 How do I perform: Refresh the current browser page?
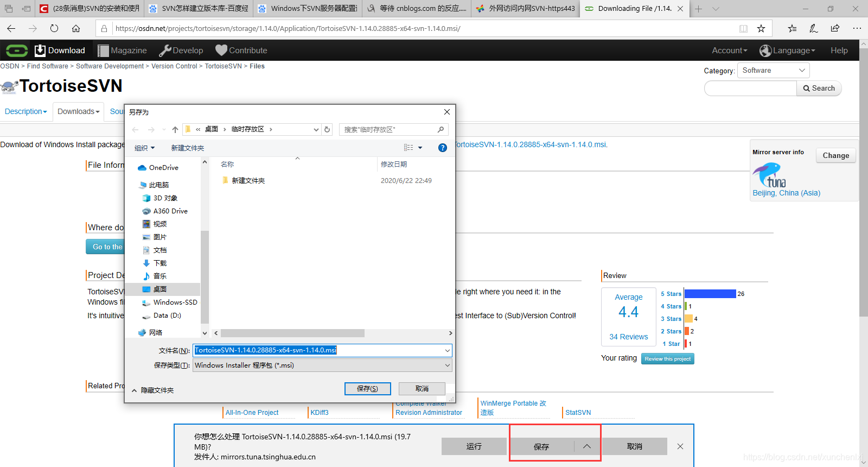(x=54, y=28)
